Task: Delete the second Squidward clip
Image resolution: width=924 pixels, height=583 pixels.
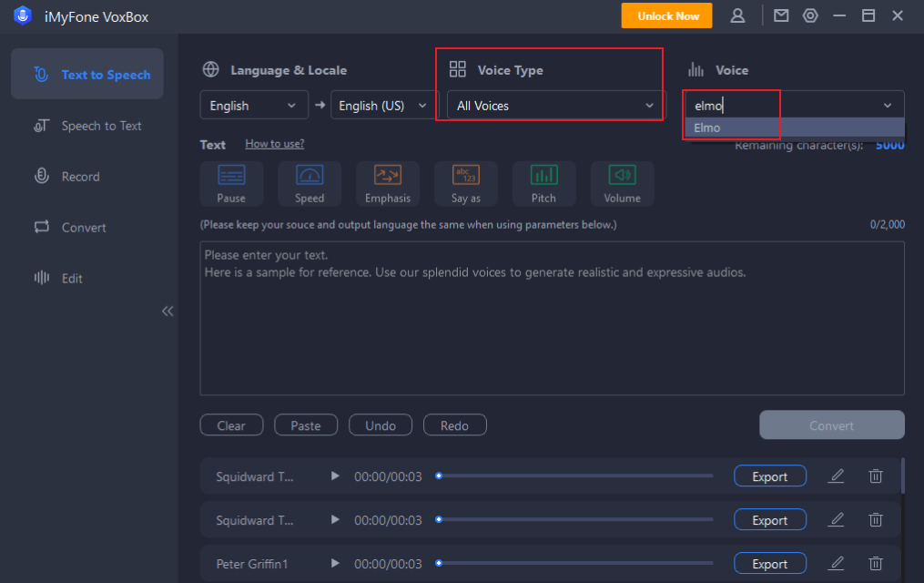Action: tap(876, 519)
